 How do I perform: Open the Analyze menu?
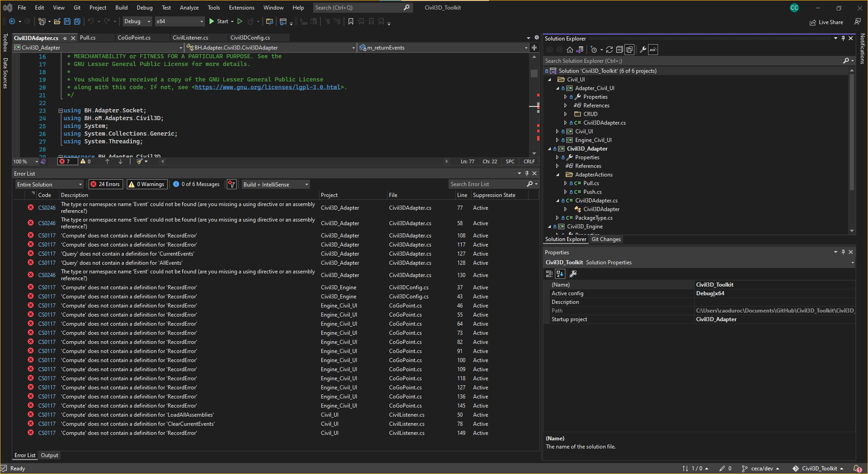tap(189, 8)
